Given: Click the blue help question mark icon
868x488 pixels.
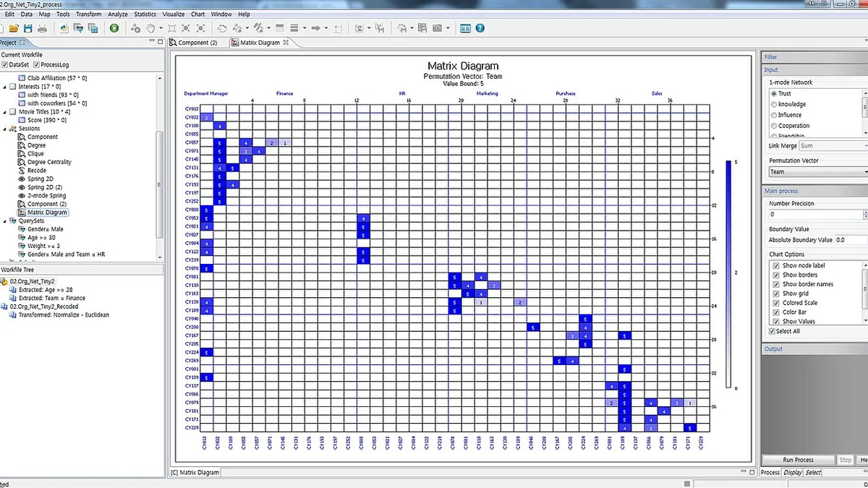Looking at the screenshot, I should pos(480,28).
